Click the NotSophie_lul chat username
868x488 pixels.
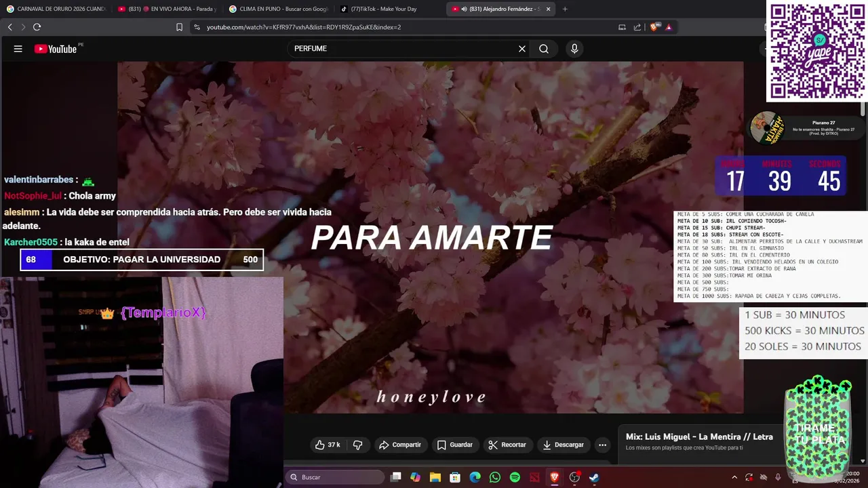pos(33,196)
